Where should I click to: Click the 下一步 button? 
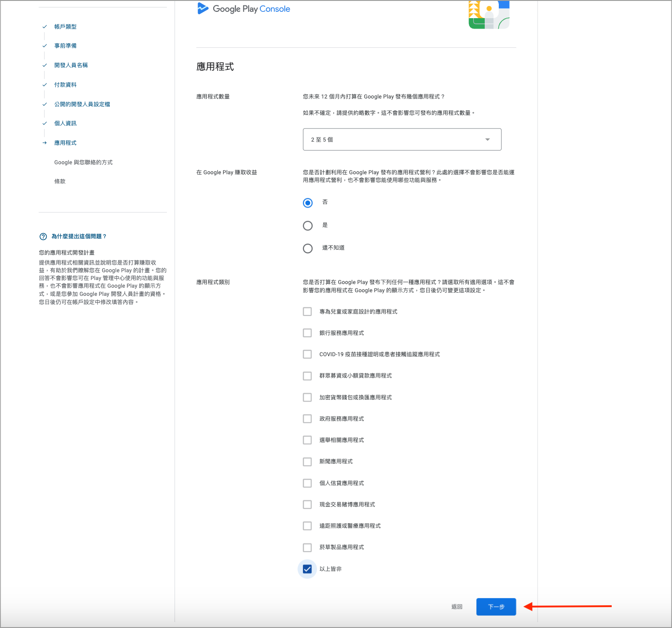pyautogui.click(x=496, y=607)
